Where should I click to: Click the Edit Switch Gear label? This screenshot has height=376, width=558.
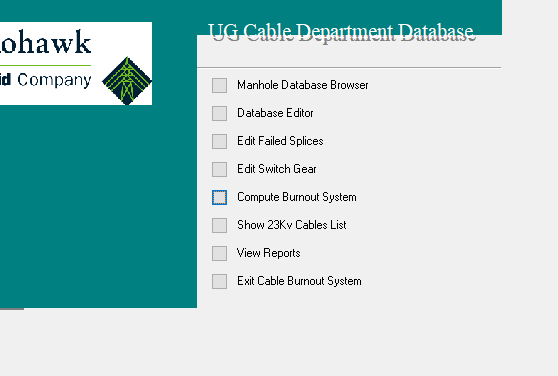[277, 169]
